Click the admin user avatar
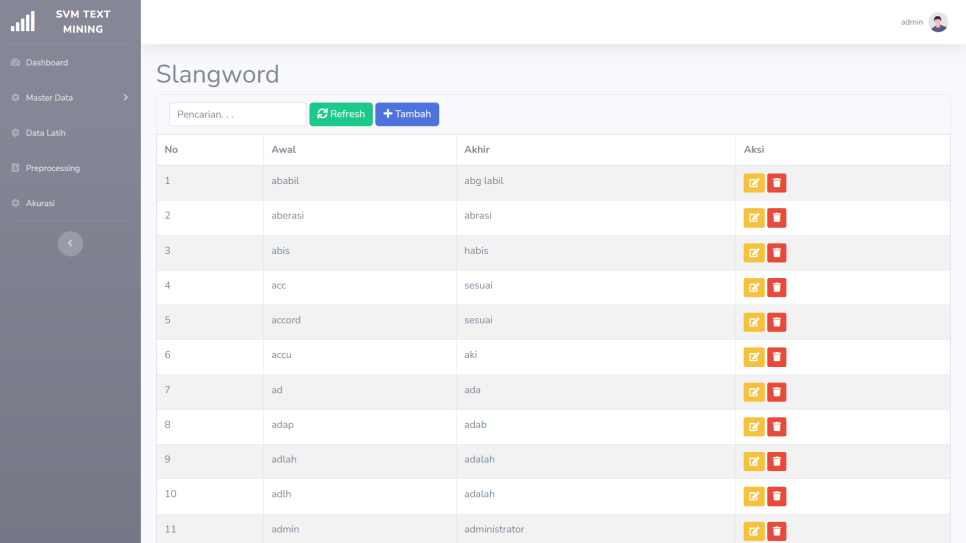This screenshot has height=543, width=966. [x=938, y=22]
